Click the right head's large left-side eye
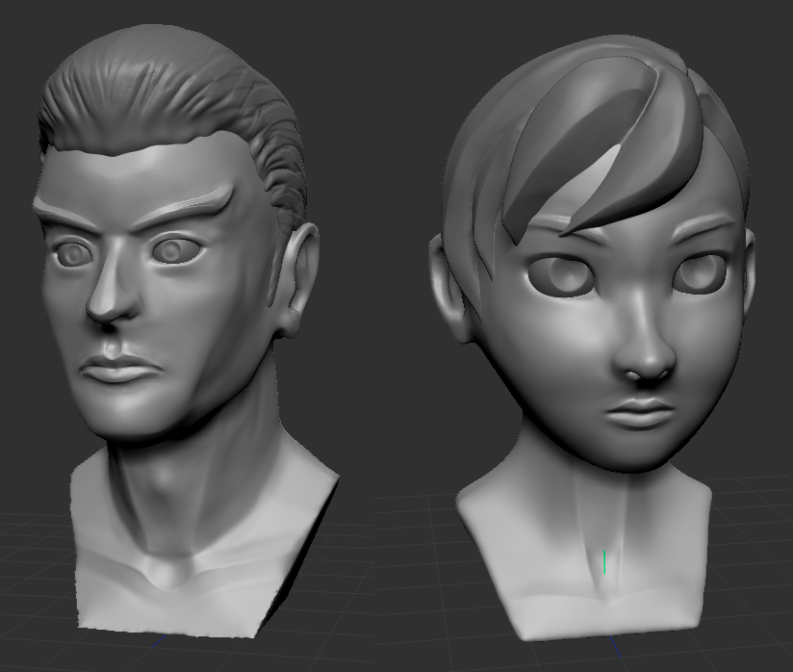This screenshot has width=793, height=672. pos(561,274)
